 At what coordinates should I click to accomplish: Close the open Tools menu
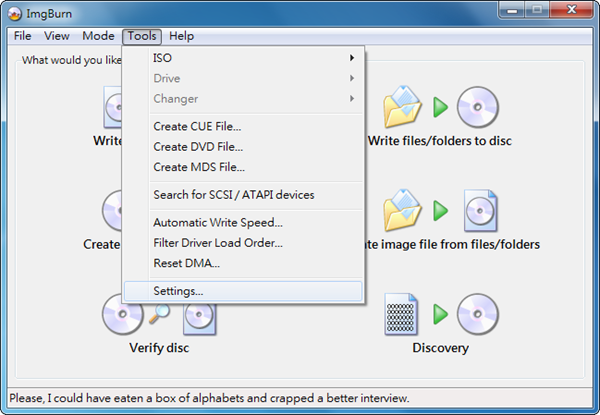[x=142, y=36]
